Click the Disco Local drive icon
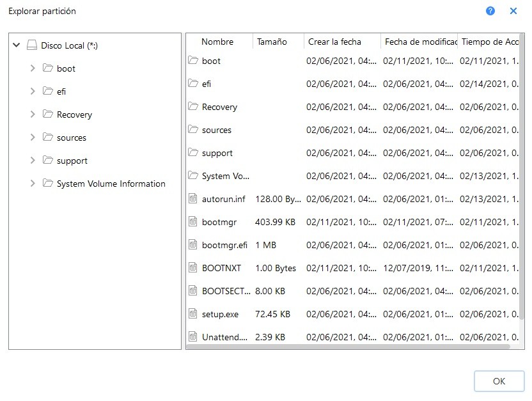Screen dimensions: 532x401 [32, 45]
